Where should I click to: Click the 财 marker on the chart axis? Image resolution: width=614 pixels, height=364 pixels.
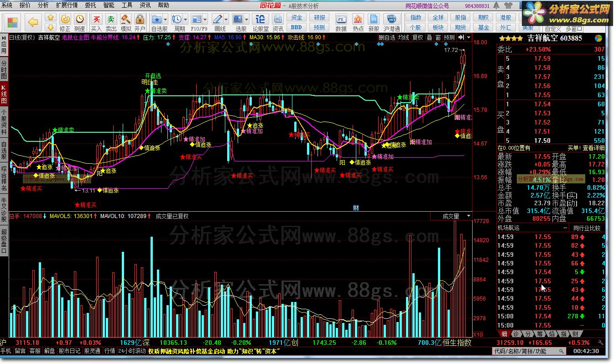pyautogui.click(x=356, y=208)
